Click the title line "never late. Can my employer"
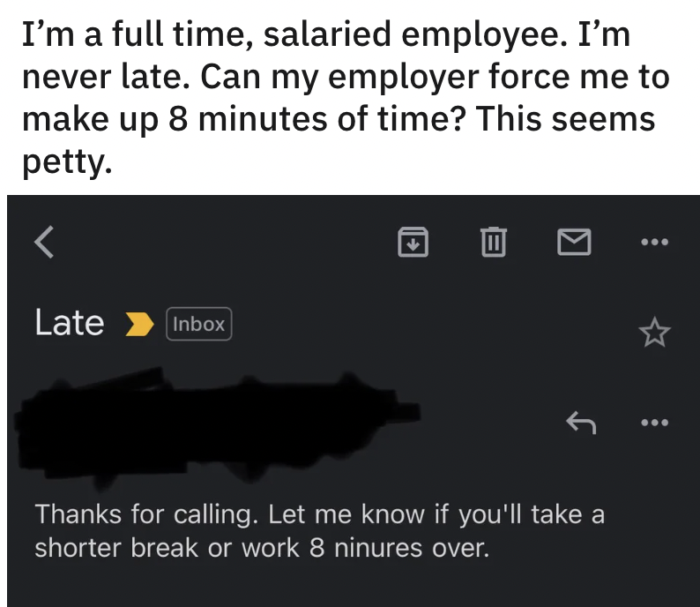This screenshot has width=700, height=607. pyautogui.click(x=344, y=78)
